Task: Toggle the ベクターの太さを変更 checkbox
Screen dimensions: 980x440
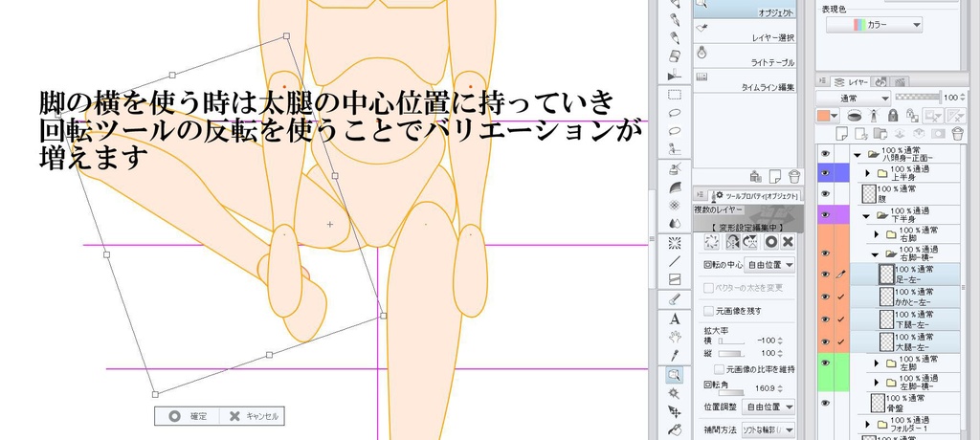Action: [709, 288]
